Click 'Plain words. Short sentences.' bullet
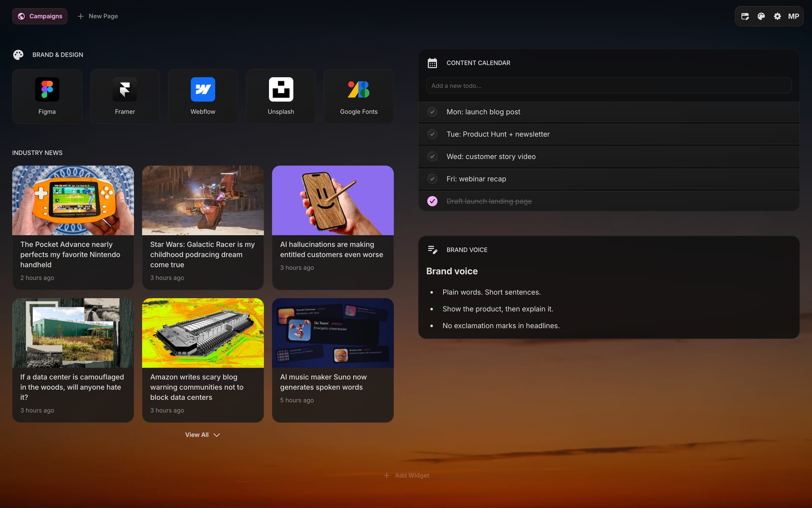This screenshot has width=812, height=508. pyautogui.click(x=491, y=292)
